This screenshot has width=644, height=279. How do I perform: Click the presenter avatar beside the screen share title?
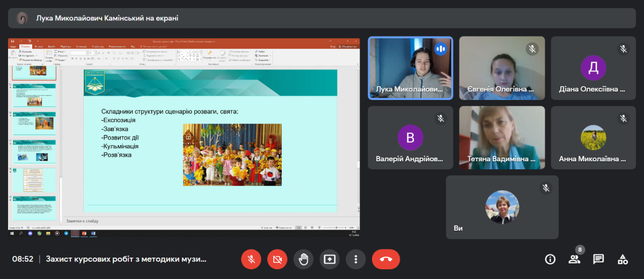22,18
